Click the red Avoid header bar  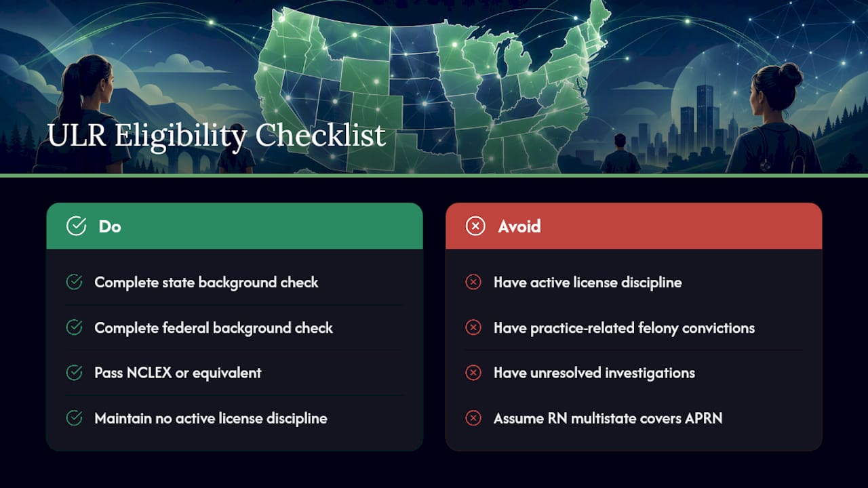(x=633, y=226)
